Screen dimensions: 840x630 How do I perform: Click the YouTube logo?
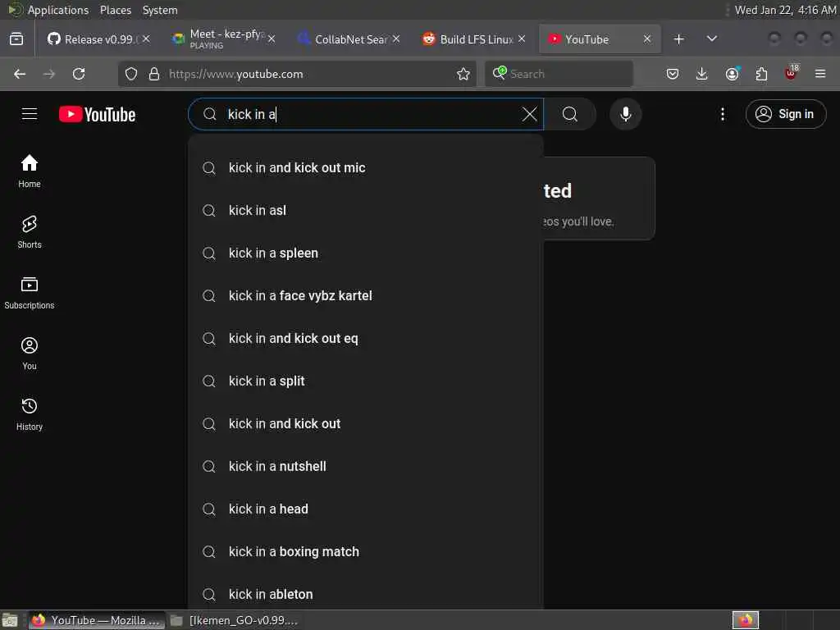[97, 114]
